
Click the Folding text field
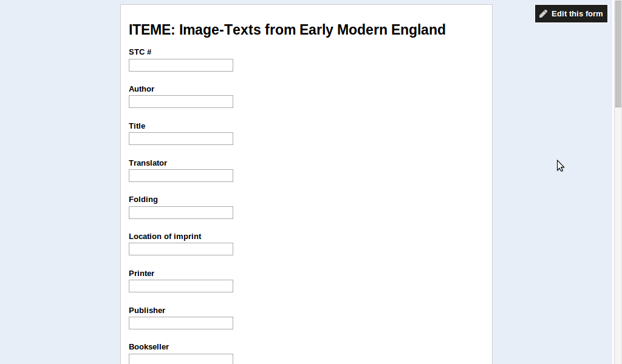[180, 213]
